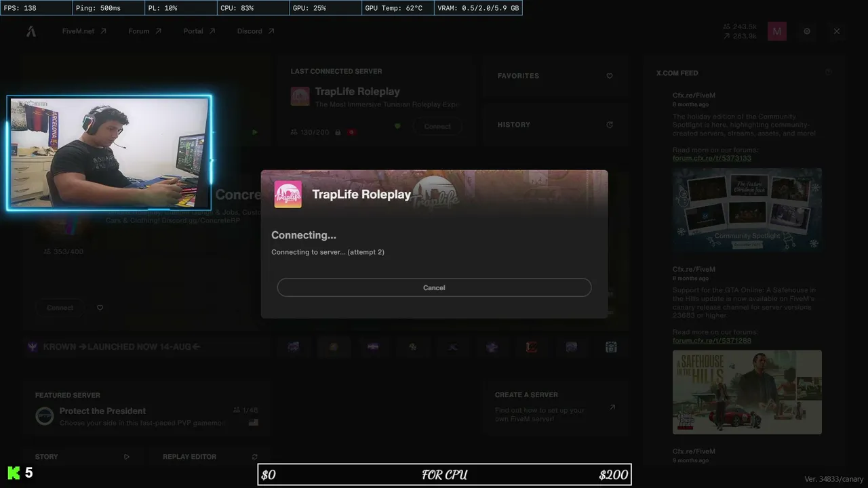Open the Safehouse in the Hills feed image
Viewport: 868px width, 488px height.
pos(747,392)
